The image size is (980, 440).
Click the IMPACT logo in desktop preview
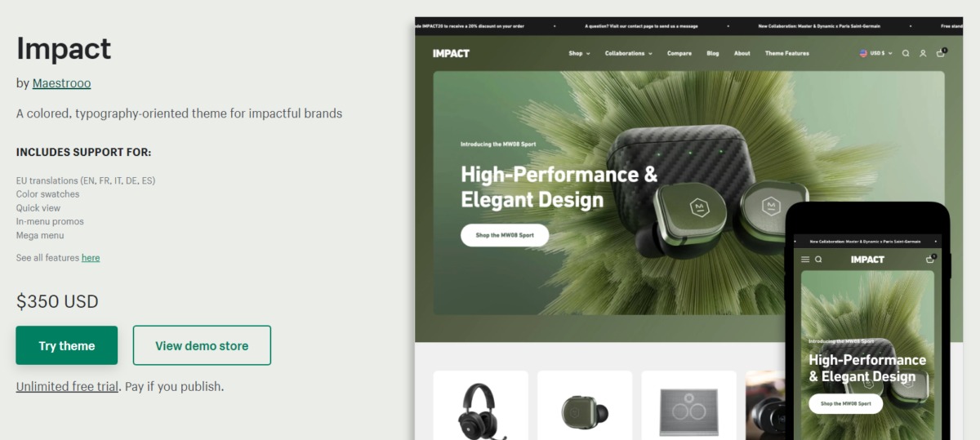(x=452, y=53)
